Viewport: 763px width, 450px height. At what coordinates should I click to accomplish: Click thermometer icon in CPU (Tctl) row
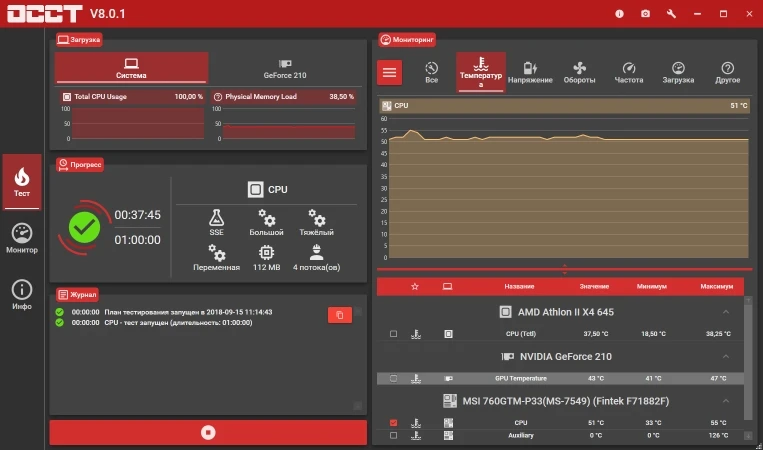[416, 334]
